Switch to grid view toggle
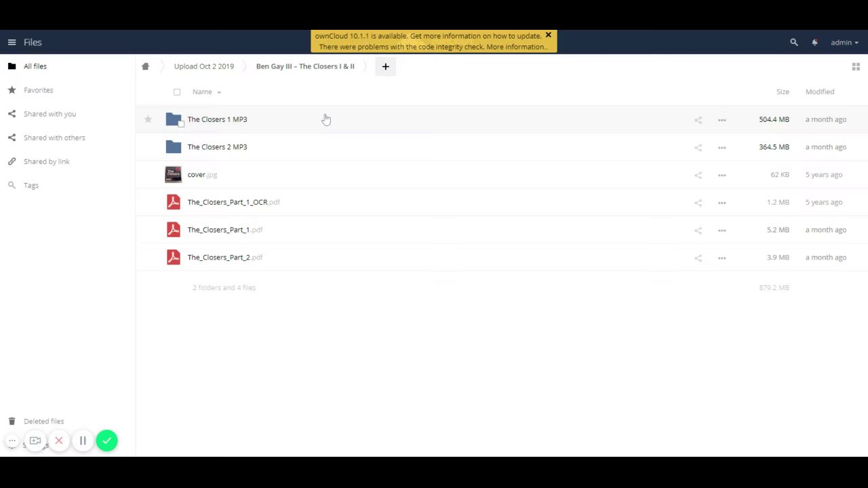The image size is (868, 488). (x=856, y=66)
